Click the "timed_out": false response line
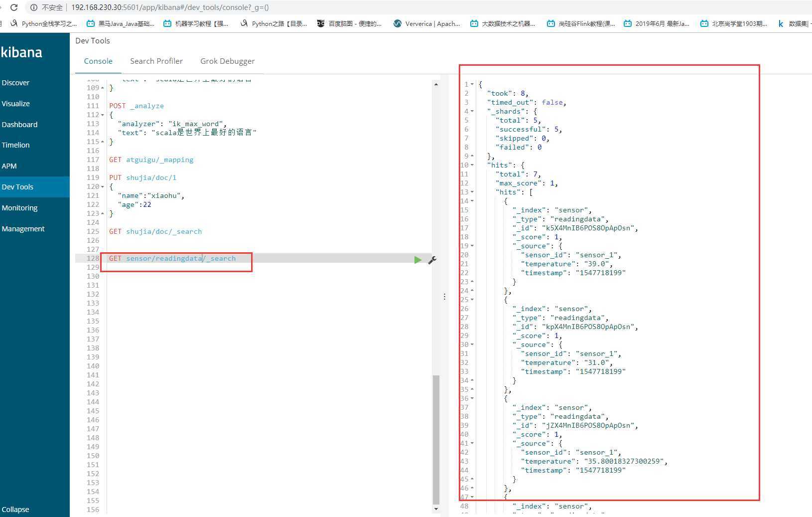 coord(527,102)
